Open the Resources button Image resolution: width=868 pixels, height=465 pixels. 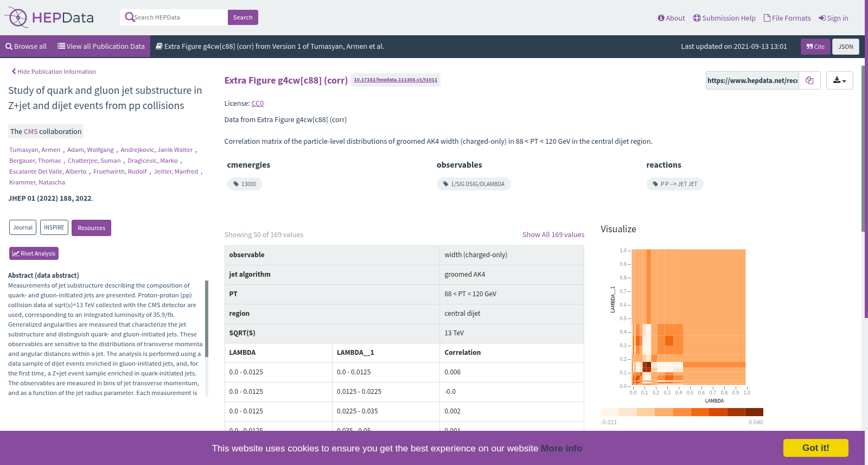(x=91, y=228)
